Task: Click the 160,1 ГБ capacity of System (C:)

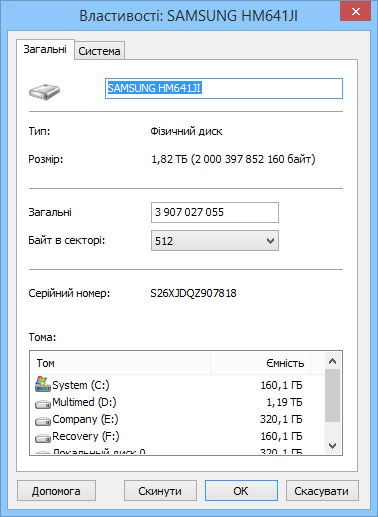Action: 281,385
